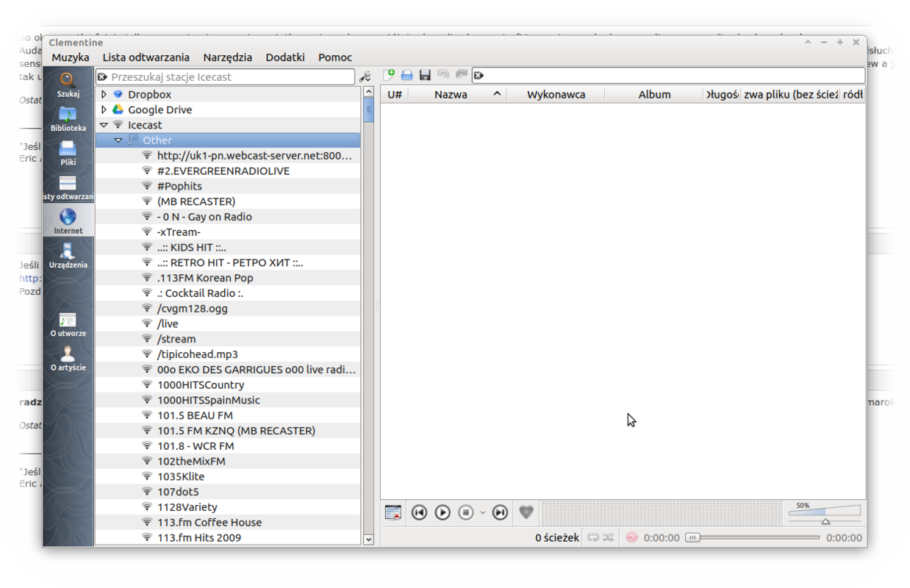
Task: Select the (MB RECASTER) station
Action: (196, 201)
